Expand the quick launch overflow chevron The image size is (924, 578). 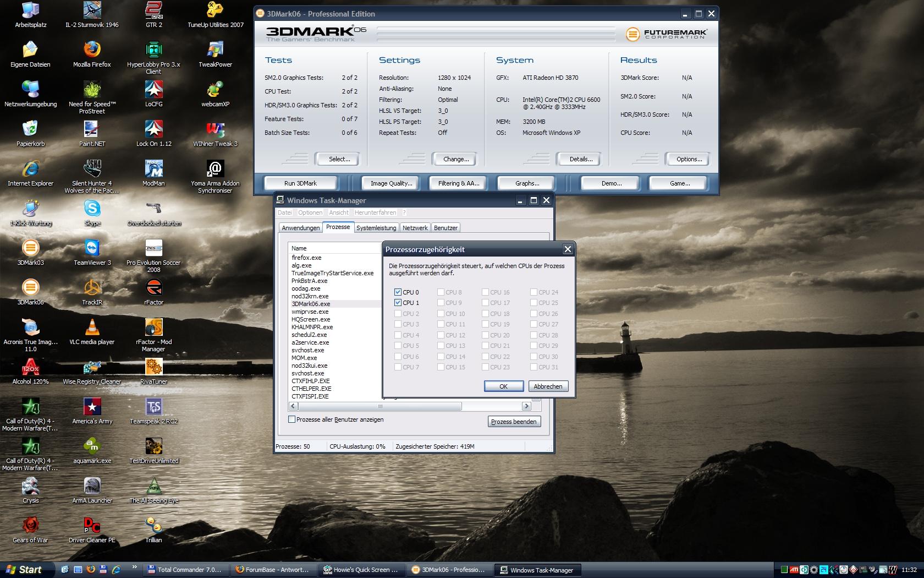(135, 567)
